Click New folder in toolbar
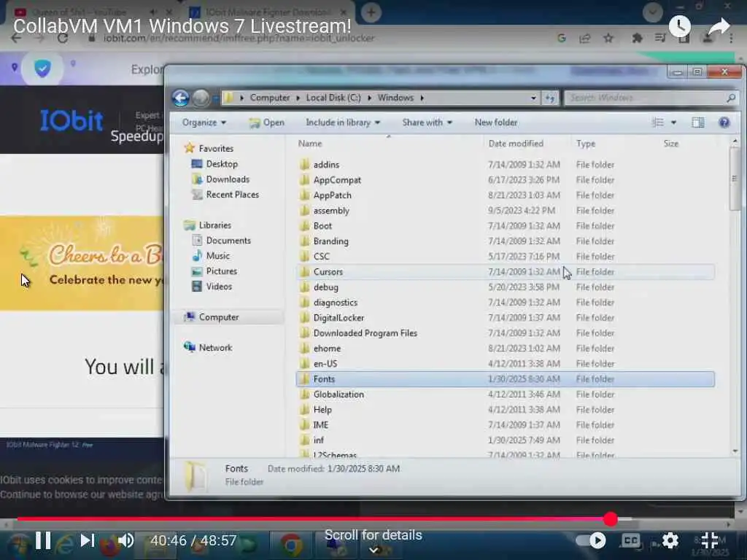 (x=495, y=122)
